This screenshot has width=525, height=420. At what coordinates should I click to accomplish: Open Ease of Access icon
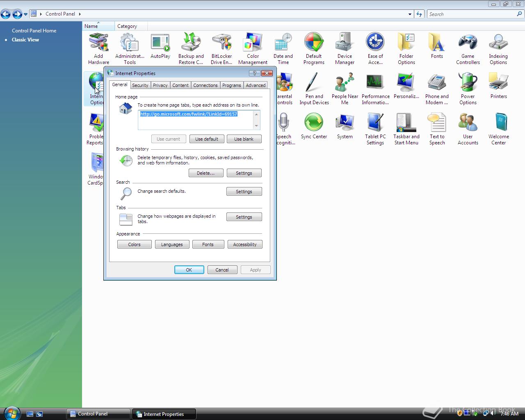click(x=375, y=48)
